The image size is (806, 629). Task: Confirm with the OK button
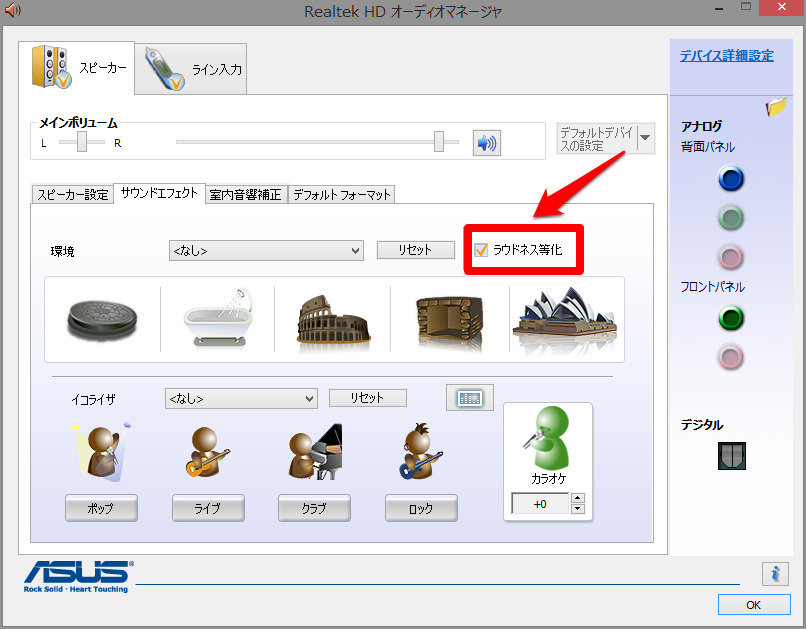coord(754,605)
